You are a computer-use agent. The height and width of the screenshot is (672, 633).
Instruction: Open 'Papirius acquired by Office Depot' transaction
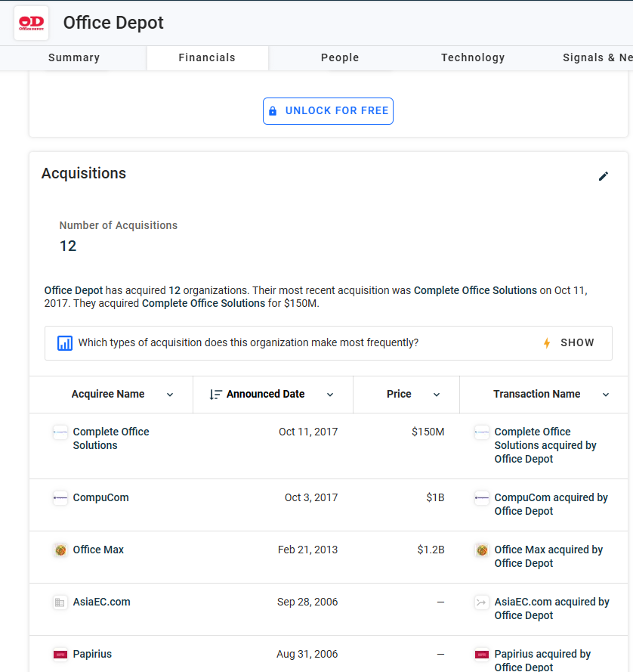coord(542,661)
